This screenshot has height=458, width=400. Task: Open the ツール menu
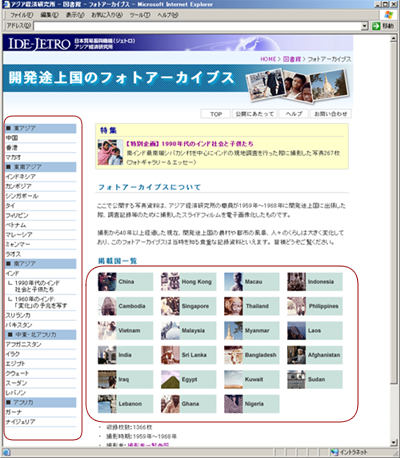140,15
